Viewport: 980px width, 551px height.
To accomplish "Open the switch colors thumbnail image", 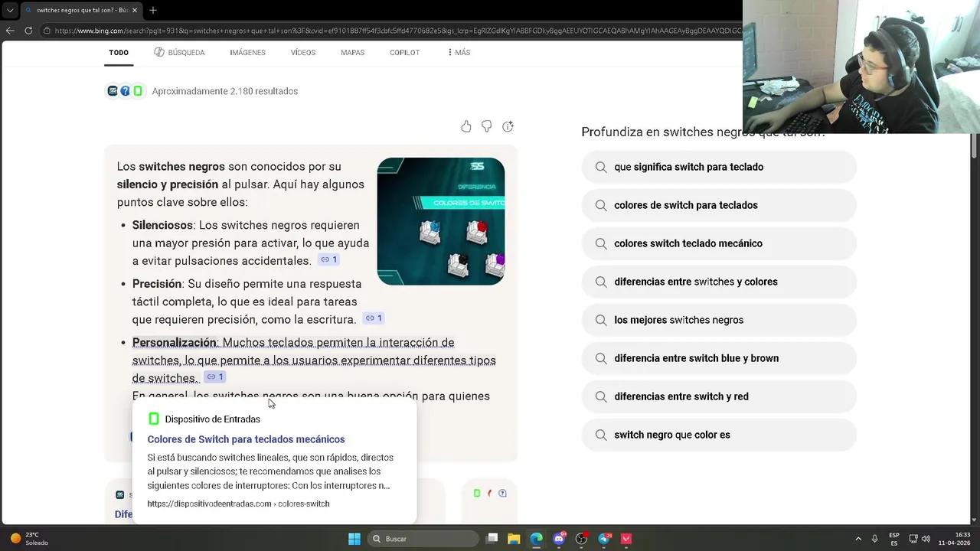I will point(441,221).
